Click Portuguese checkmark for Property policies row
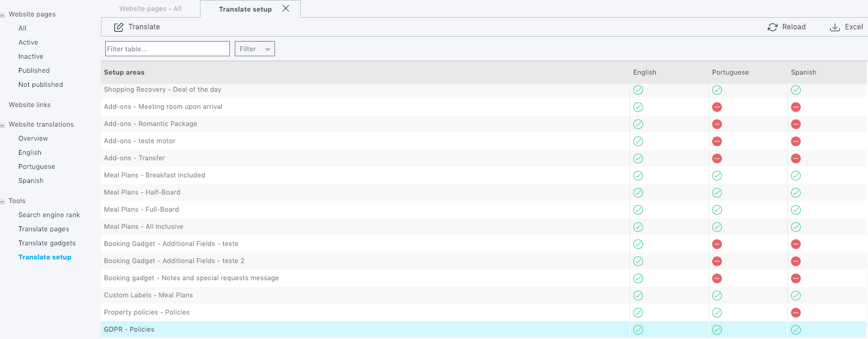This screenshot has width=868, height=339. (x=717, y=313)
